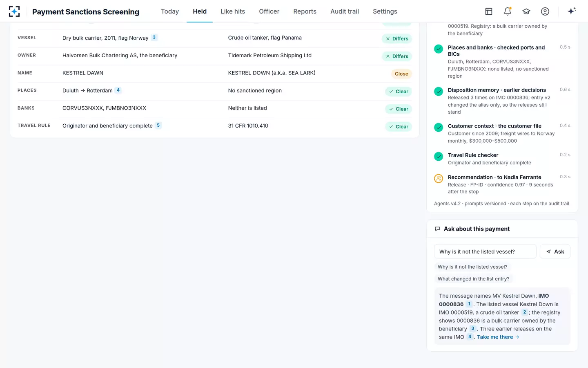This screenshot has height=368, width=588.
Task: Open citation 4 after same IMO in answer
Action: coord(470,337)
